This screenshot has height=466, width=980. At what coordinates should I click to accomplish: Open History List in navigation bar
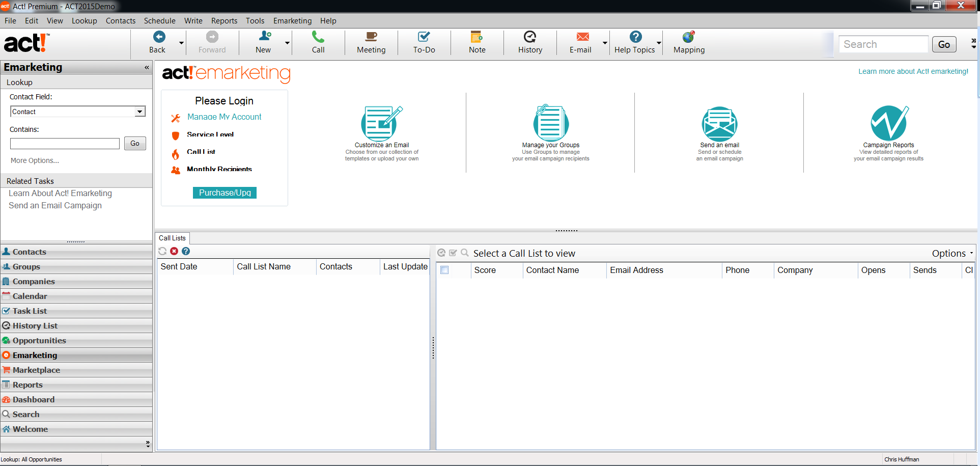click(x=76, y=325)
